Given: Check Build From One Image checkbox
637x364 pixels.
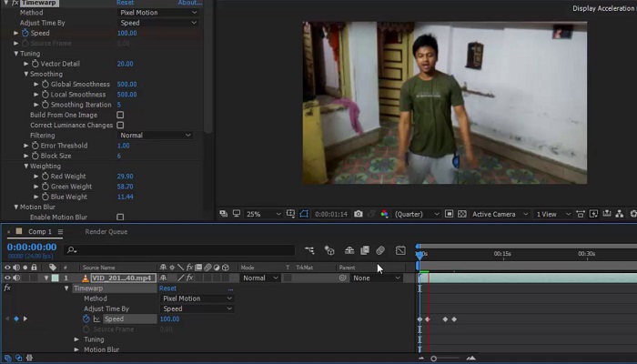Looking at the screenshot, I should [x=120, y=116].
